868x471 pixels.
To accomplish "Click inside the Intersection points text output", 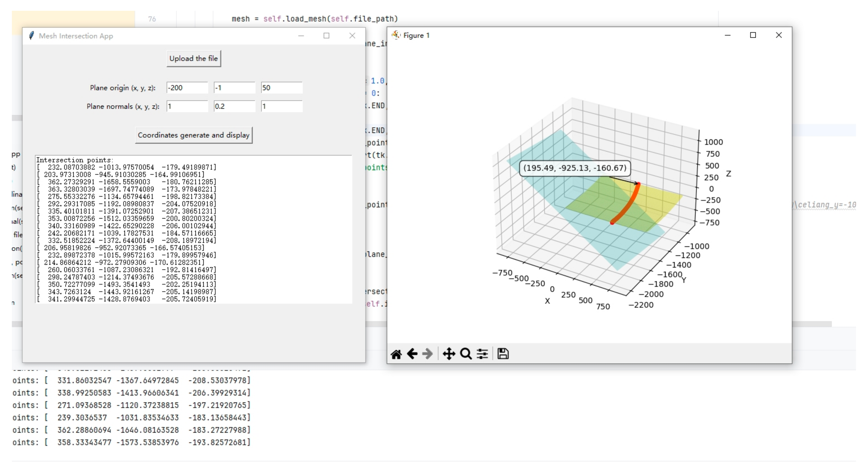I will pyautogui.click(x=193, y=229).
